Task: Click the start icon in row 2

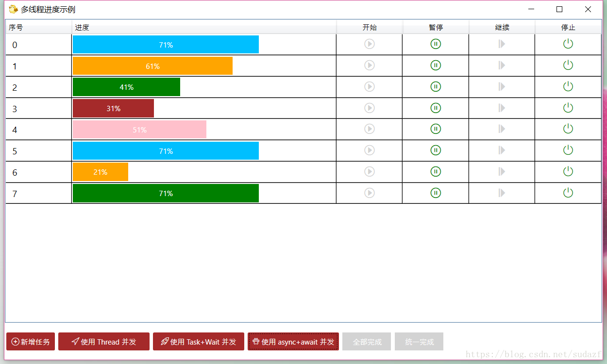Action: point(370,86)
